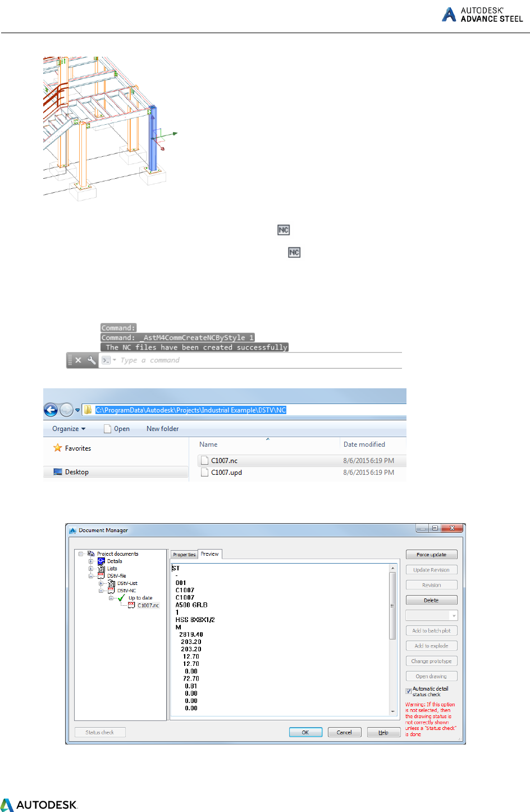This screenshot has width=530, height=812.
Task: Click the DStV-NC icon in the tree
Action: point(111,590)
